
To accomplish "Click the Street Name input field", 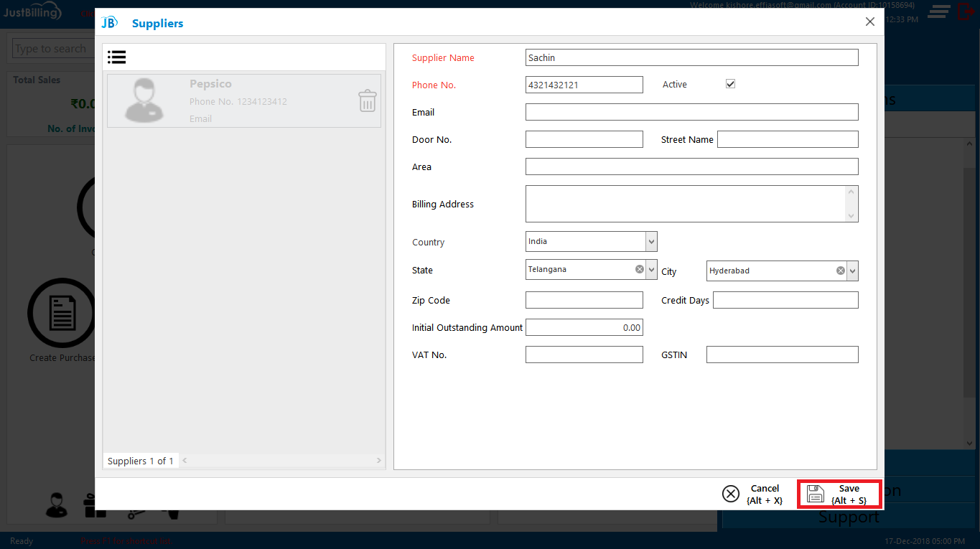I will coord(788,139).
